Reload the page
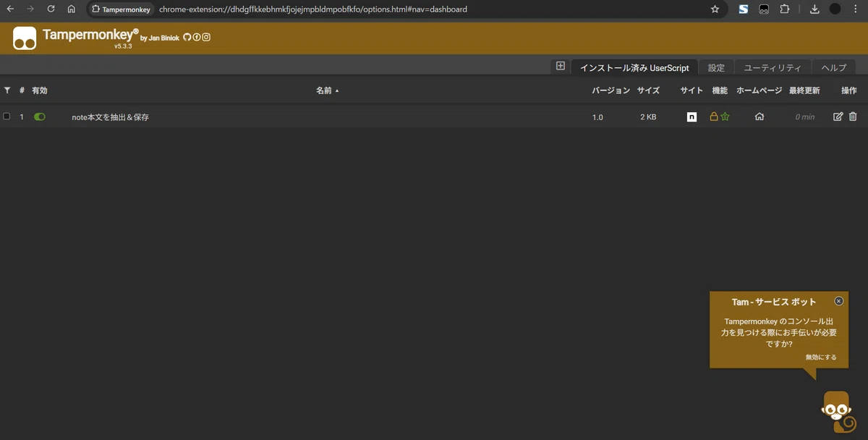 coord(51,9)
